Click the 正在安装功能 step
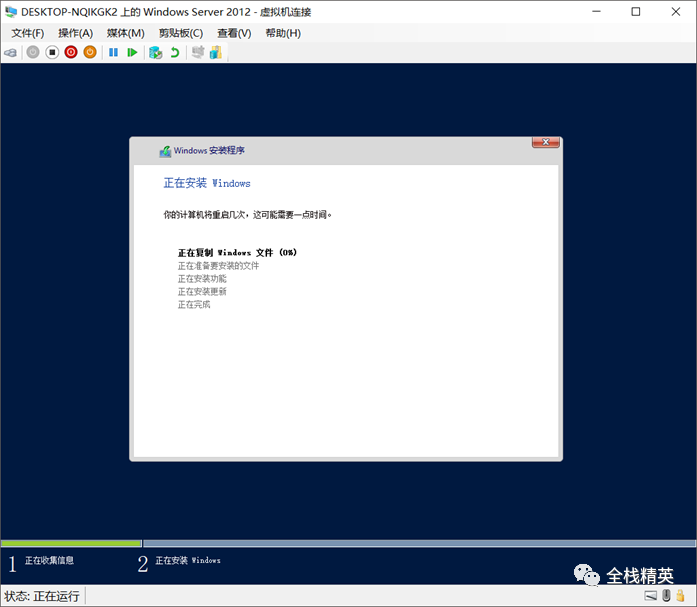The width and height of the screenshot is (697, 607). 202,279
